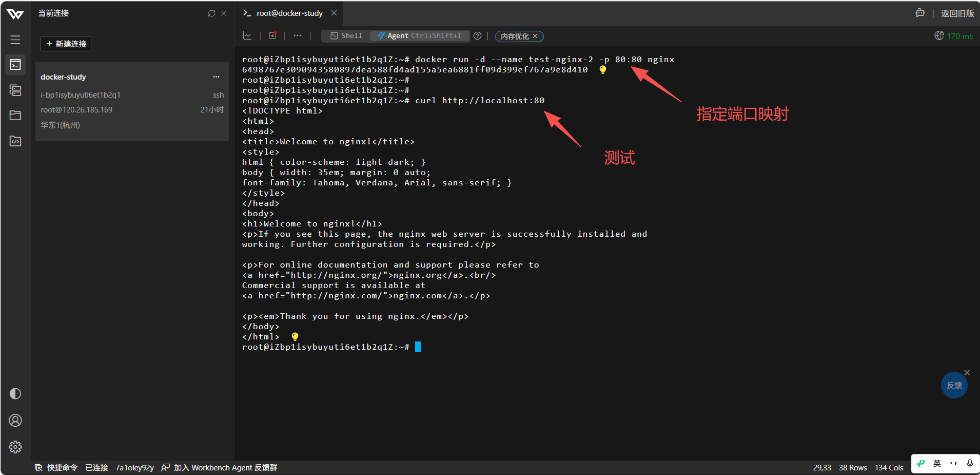Click the nginx.com href line in output
Screen dimensions: 980x475
(x=366, y=296)
